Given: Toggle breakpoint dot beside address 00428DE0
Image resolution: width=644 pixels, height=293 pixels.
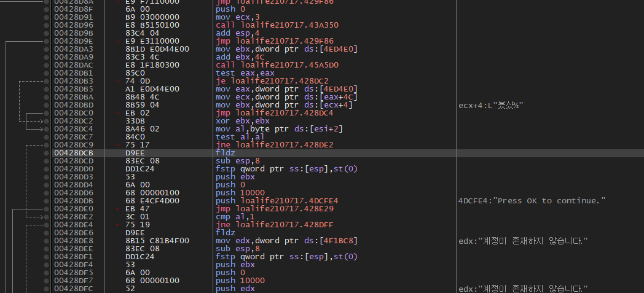Looking at the screenshot, I should click(47, 209).
